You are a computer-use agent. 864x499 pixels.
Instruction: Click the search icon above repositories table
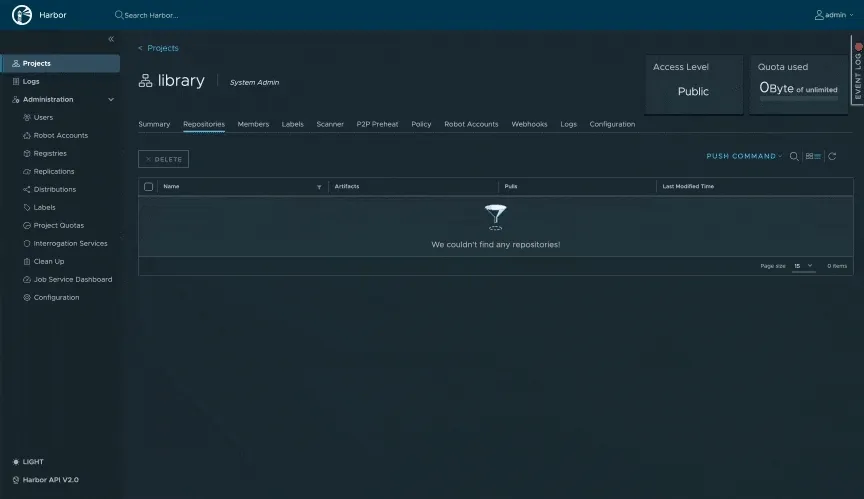pyautogui.click(x=794, y=157)
